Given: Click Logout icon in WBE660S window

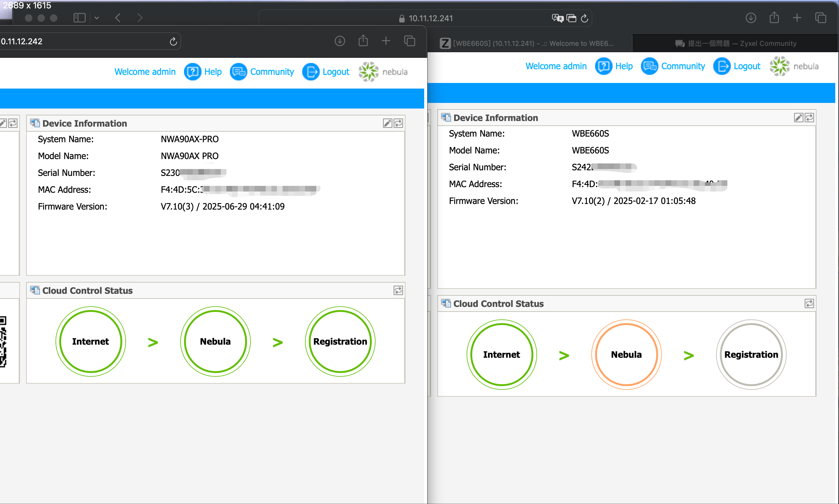Looking at the screenshot, I should [x=722, y=66].
